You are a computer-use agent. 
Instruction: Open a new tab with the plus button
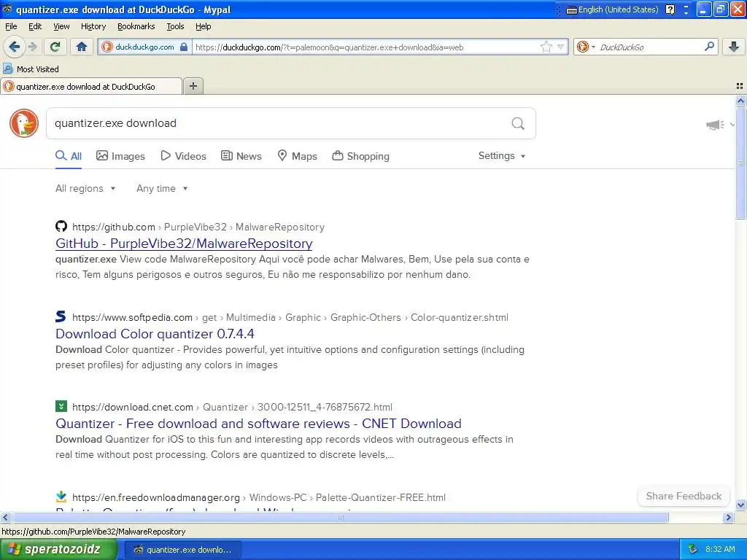[193, 86]
